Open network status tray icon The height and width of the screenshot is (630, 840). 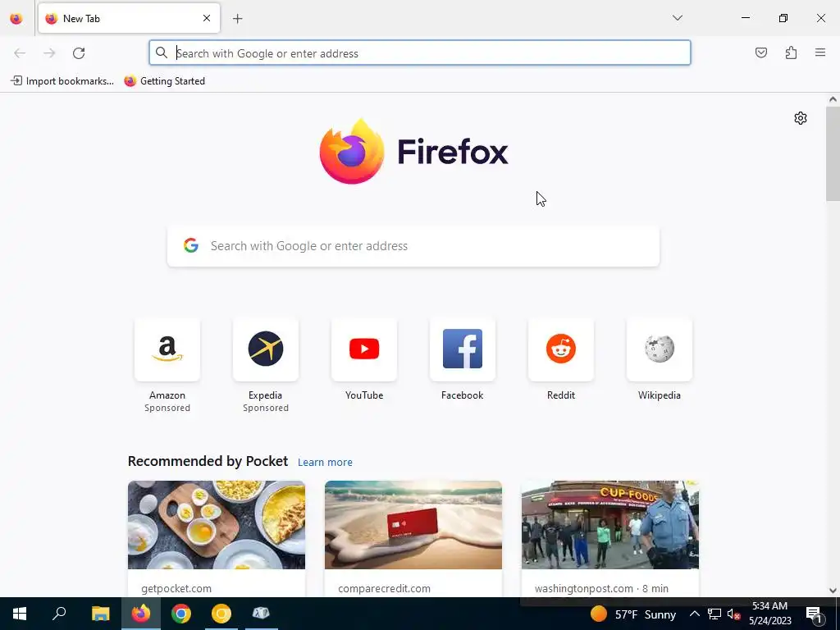714,614
